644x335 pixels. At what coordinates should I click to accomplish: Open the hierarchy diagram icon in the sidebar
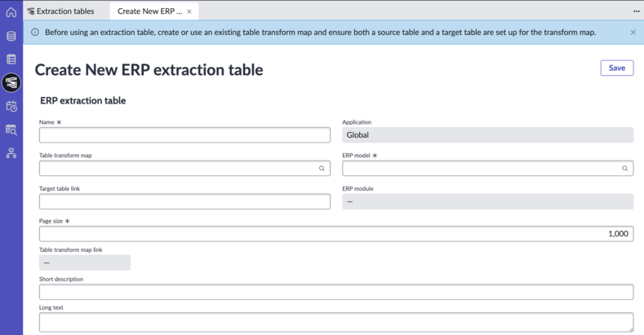click(x=11, y=153)
